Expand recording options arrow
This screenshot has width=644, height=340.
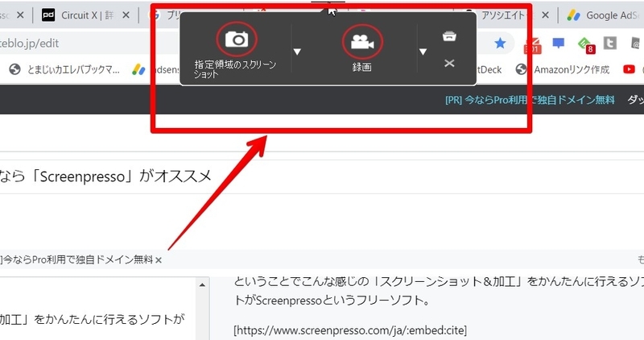coord(423,52)
